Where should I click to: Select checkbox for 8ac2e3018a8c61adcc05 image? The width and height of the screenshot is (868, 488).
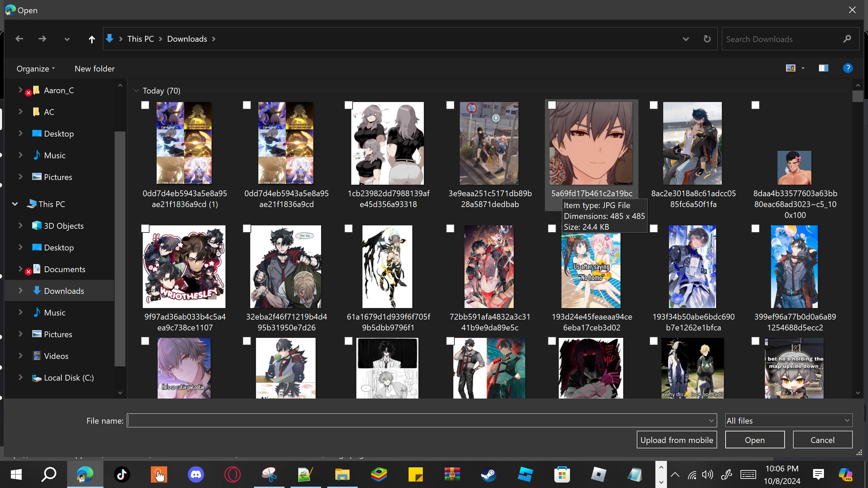pos(654,105)
